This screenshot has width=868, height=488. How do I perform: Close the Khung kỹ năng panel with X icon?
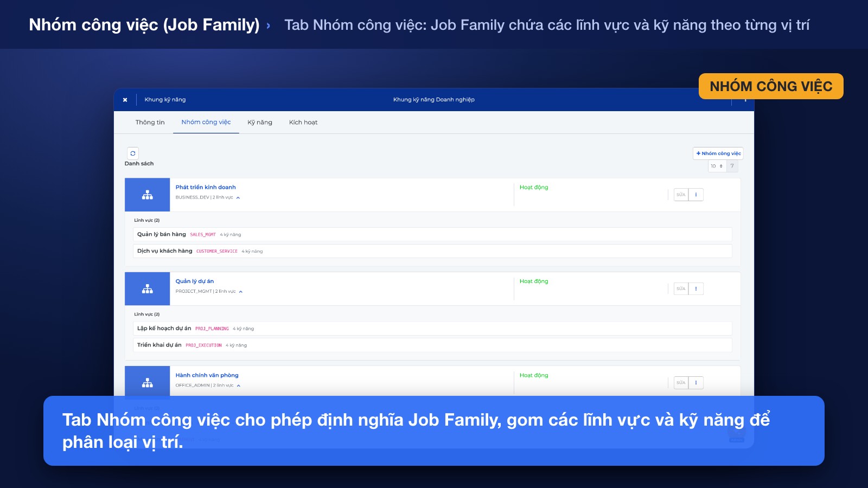point(125,100)
